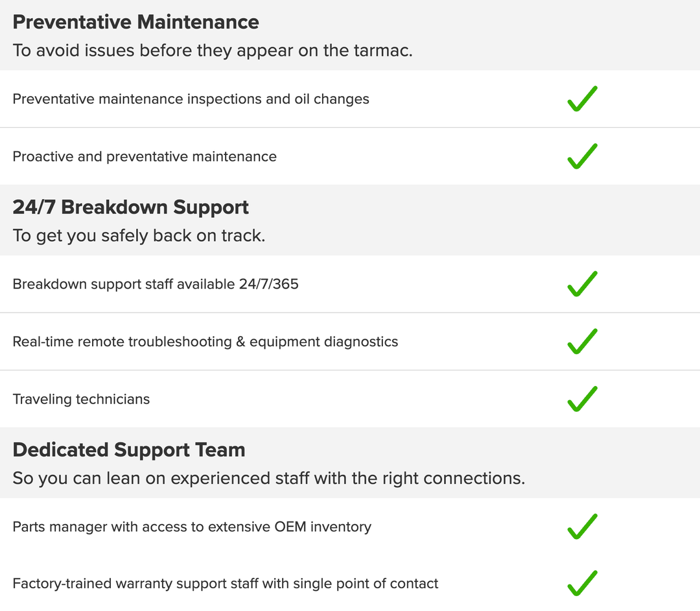The image size is (700, 611).
Task: Click 'So you can lean on experienced staff' subtitle
Action: [269, 478]
